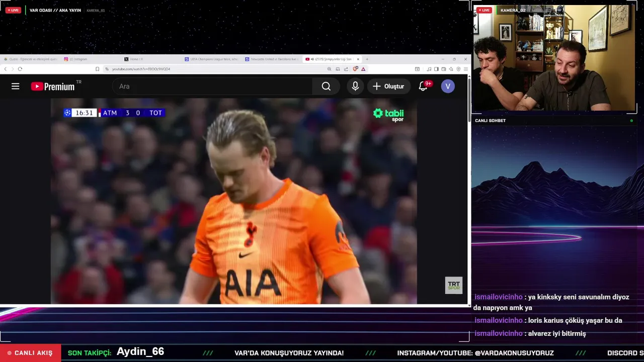Image resolution: width=644 pixels, height=362 pixels.
Task: Click the CANLI SOHBET chat header
Action: 490,121
